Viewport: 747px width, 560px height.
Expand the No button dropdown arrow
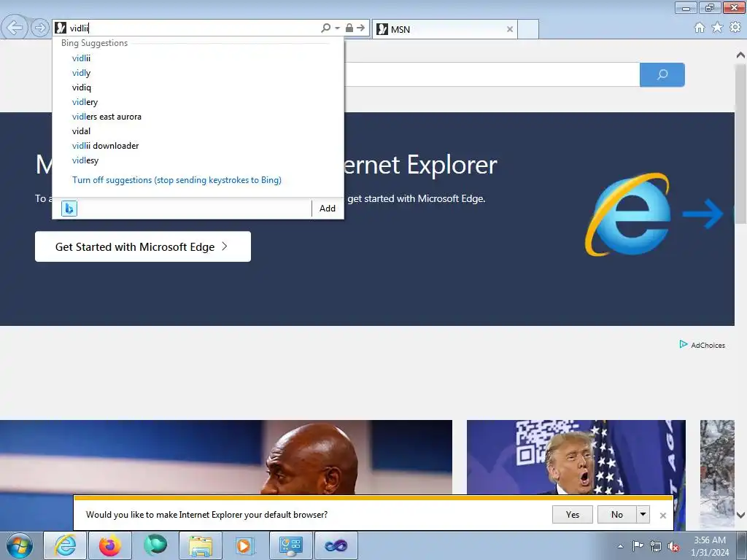(643, 515)
